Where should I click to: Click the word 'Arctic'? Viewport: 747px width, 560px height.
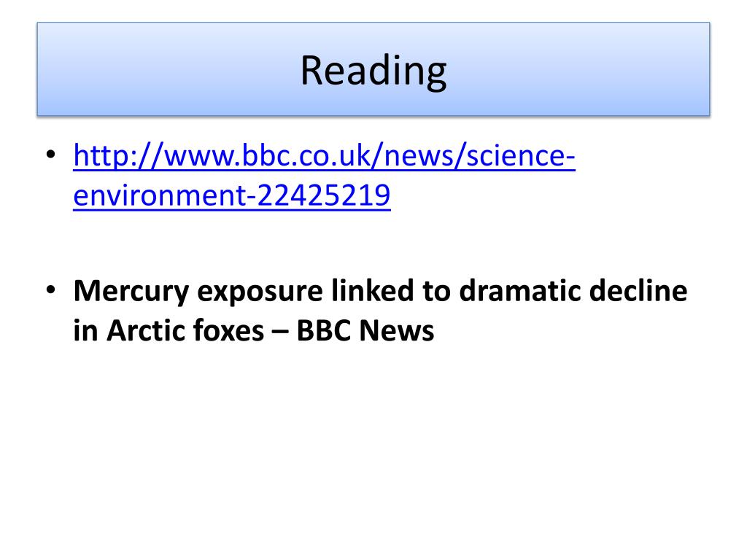pos(138,330)
